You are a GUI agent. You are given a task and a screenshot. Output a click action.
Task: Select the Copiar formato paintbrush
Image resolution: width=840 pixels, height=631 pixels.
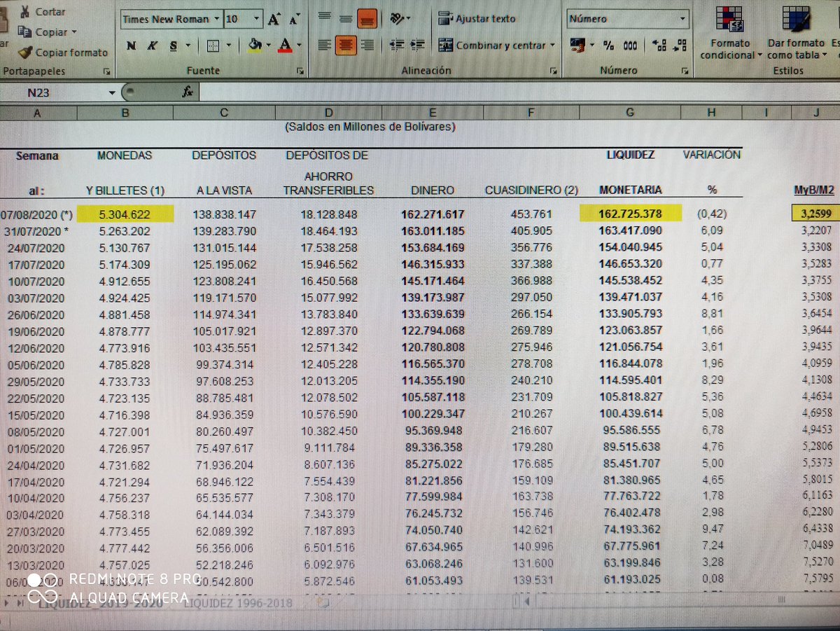(x=63, y=53)
